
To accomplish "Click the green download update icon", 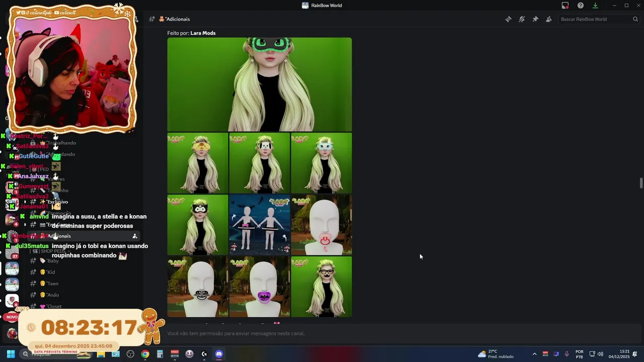I will coord(595,6).
